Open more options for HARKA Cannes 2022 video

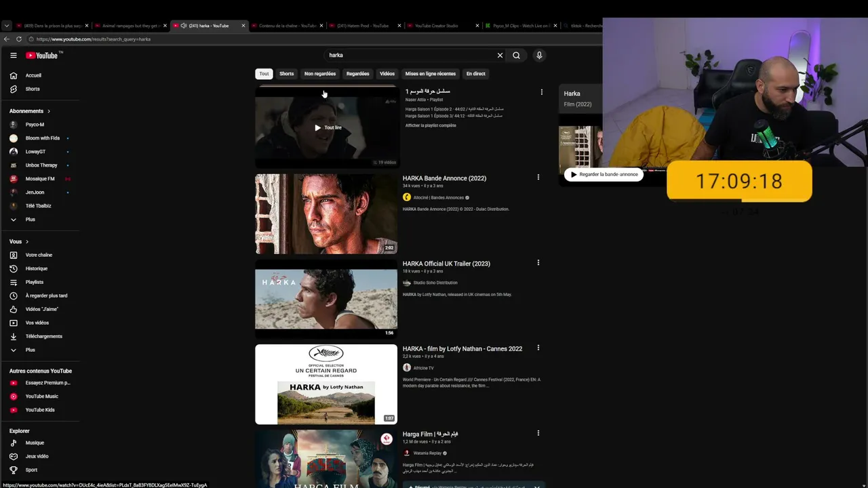pos(538,348)
